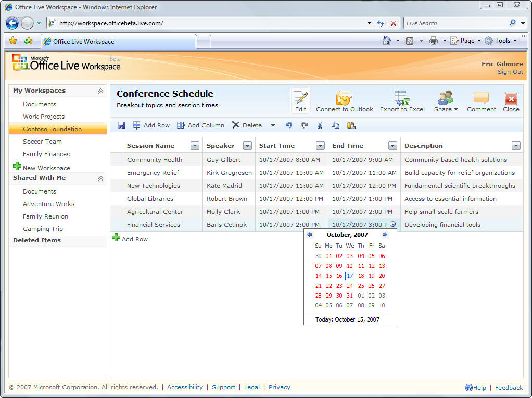The height and width of the screenshot is (398, 532).
Task: Click the Sign Out link
Action: pos(510,72)
